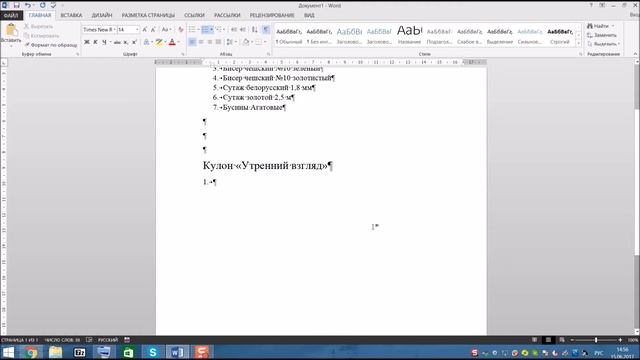The width and height of the screenshot is (640, 360).
Task: Open the font color dropdown arrow
Action: pos(178,42)
